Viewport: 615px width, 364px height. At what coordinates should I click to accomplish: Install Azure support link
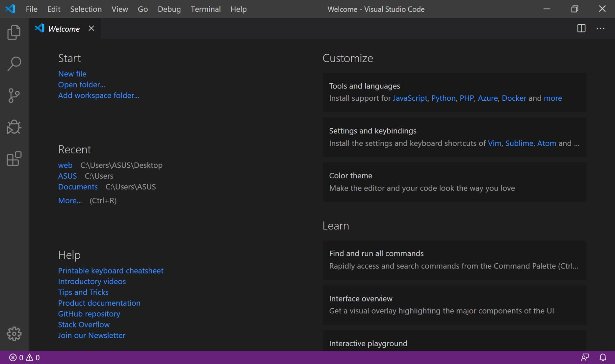(x=488, y=98)
